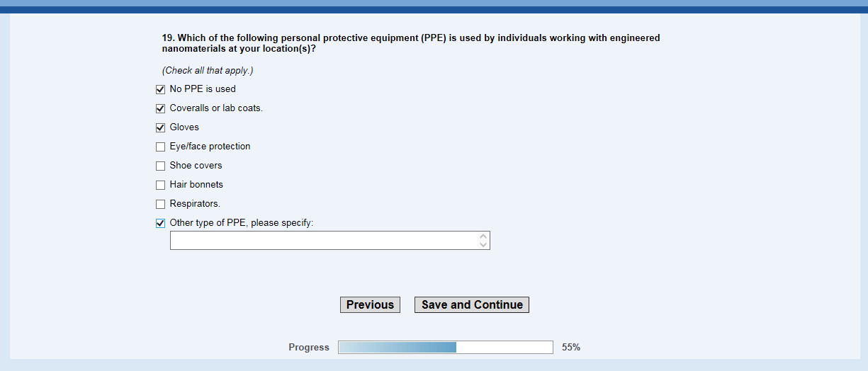
Task: Click the 55% progress percentage label
Action: pyautogui.click(x=571, y=348)
